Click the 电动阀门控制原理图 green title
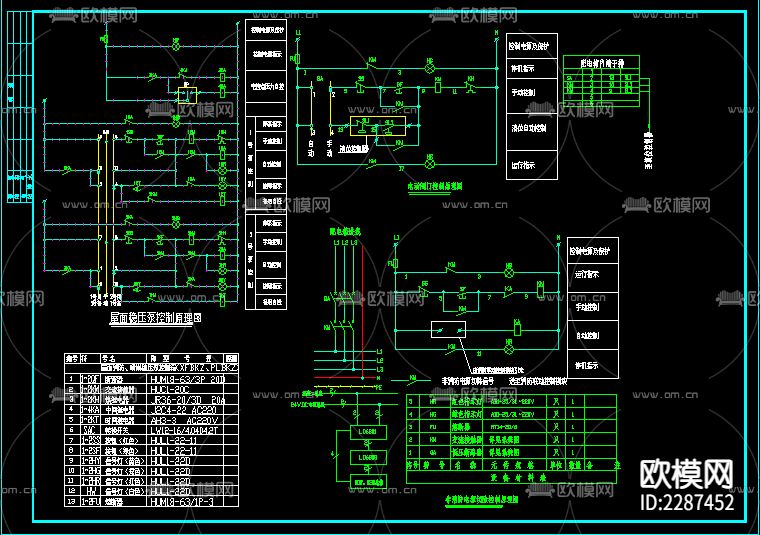 433,186
